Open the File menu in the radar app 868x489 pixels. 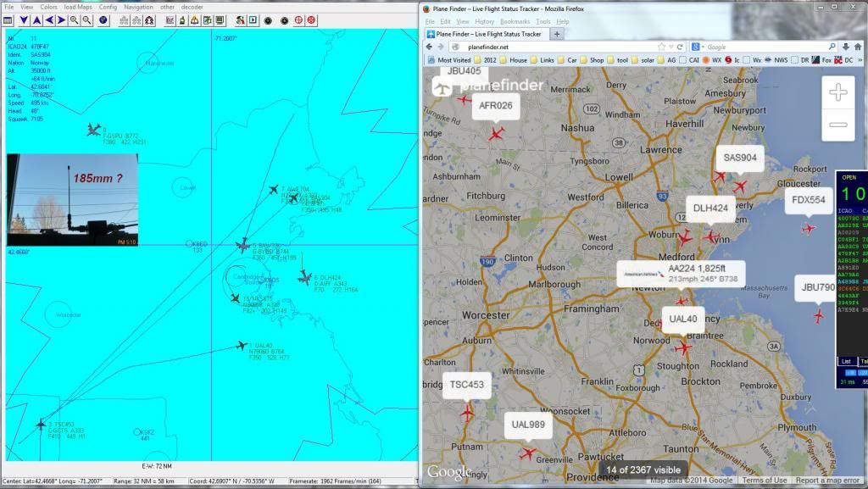tap(8, 7)
